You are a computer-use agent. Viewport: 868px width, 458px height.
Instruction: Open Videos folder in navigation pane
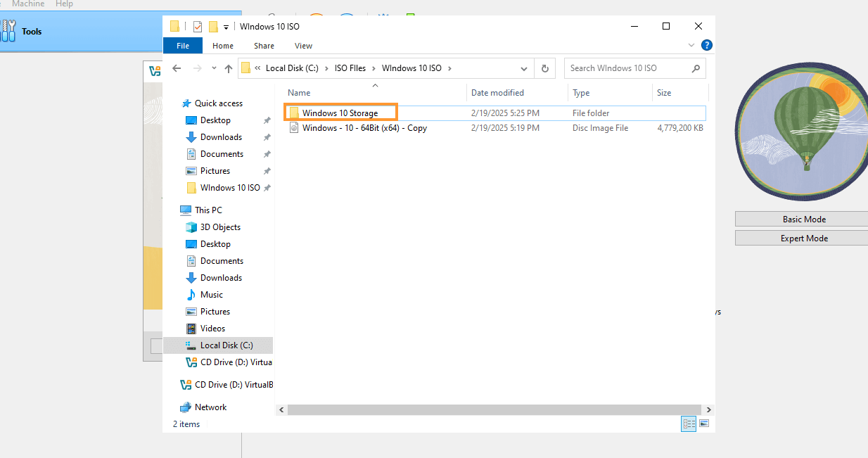[213, 329]
